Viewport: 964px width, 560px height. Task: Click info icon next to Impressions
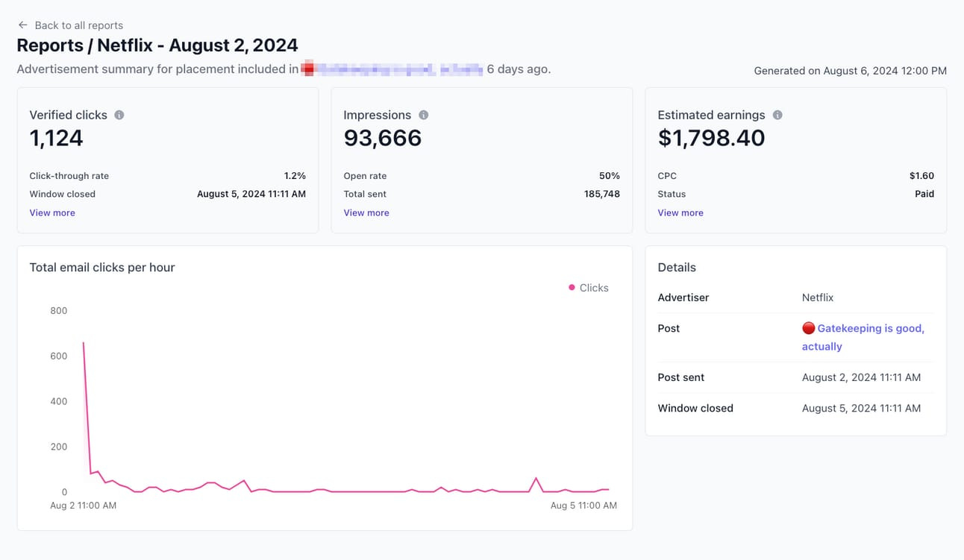(x=424, y=115)
